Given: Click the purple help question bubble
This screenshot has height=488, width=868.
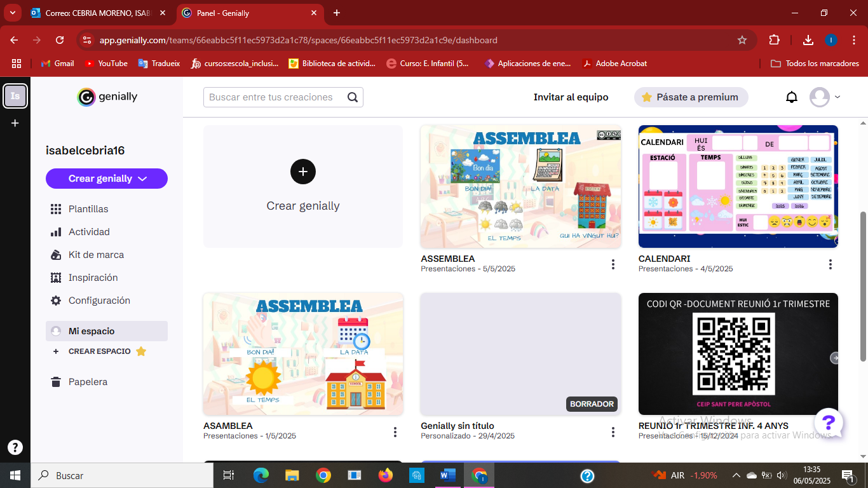Looking at the screenshot, I should pyautogui.click(x=829, y=423).
